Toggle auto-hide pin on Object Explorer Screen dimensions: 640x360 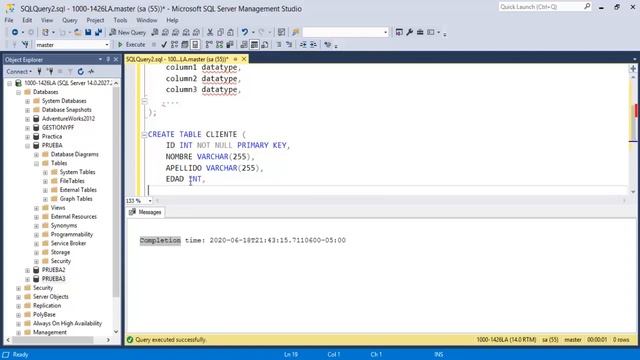click(x=108, y=60)
